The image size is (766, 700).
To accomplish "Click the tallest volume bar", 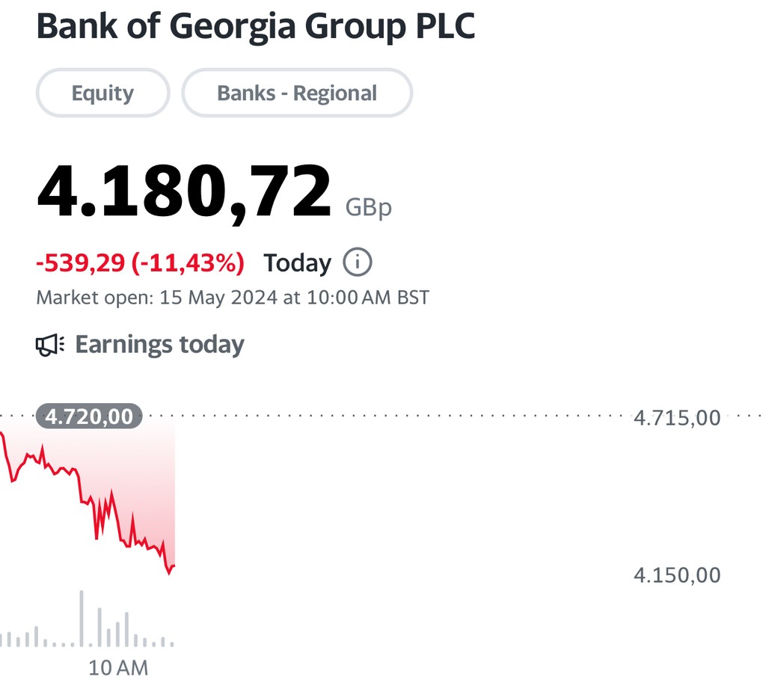I will click(82, 619).
